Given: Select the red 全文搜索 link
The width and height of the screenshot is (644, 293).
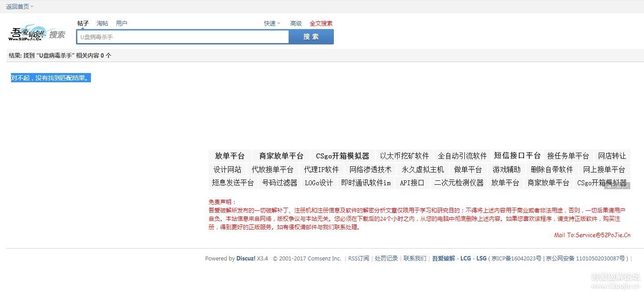Looking at the screenshot, I should pyautogui.click(x=321, y=23).
